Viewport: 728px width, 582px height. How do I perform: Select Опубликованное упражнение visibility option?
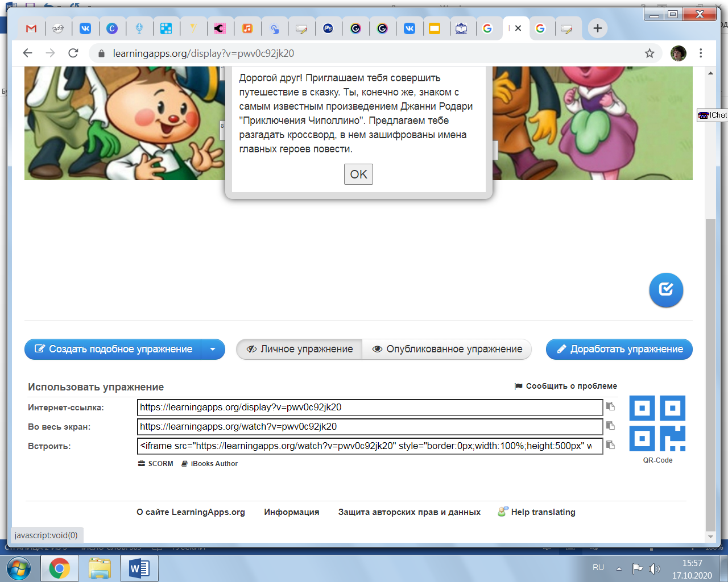point(447,349)
